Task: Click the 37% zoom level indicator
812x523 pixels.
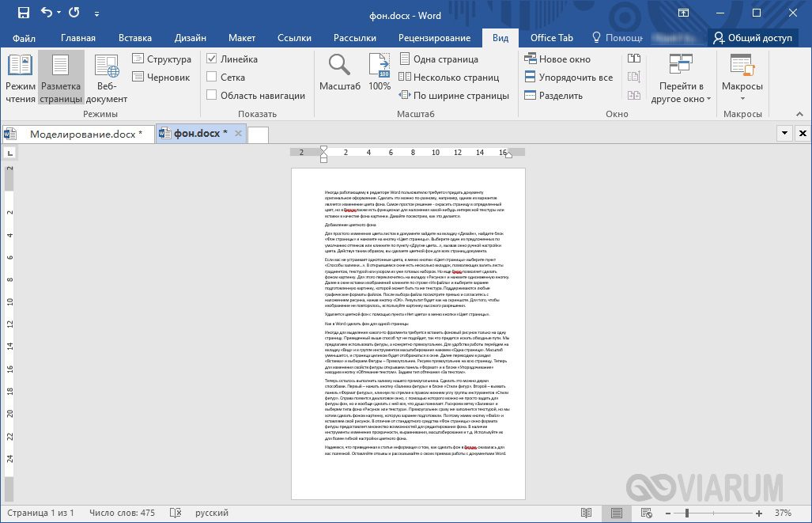Action: 783,513
